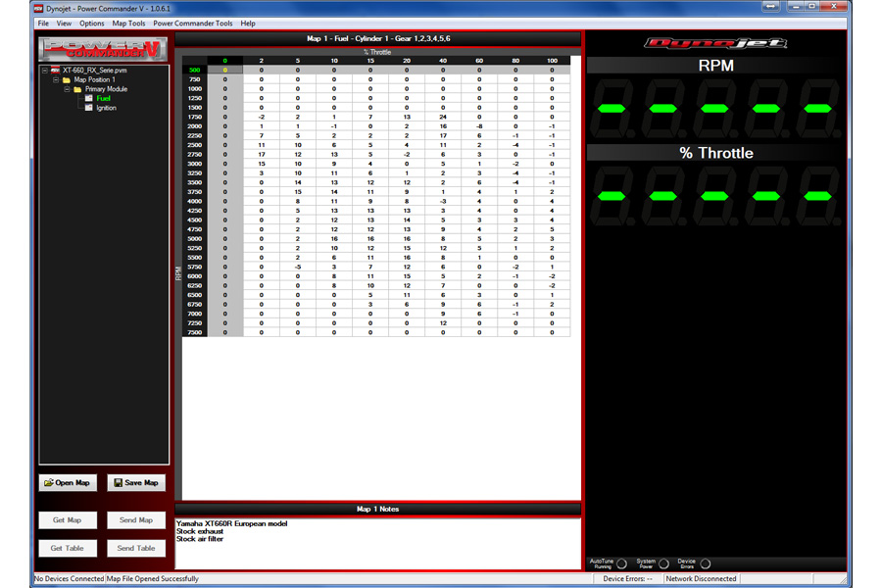This screenshot has width=882, height=588.
Task: Click the Send Table button
Action: (136, 548)
